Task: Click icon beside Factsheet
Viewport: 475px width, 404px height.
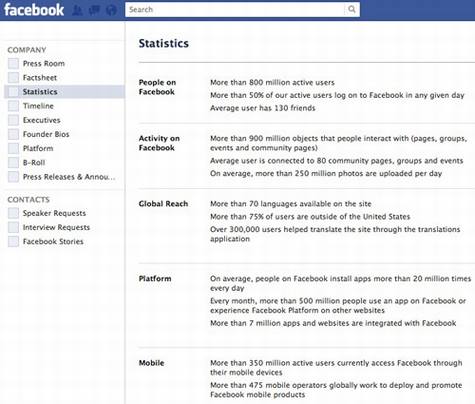Action: [x=13, y=78]
